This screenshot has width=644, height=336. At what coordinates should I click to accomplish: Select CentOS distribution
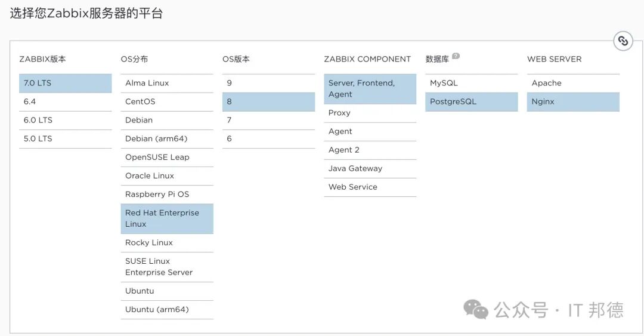click(x=167, y=101)
